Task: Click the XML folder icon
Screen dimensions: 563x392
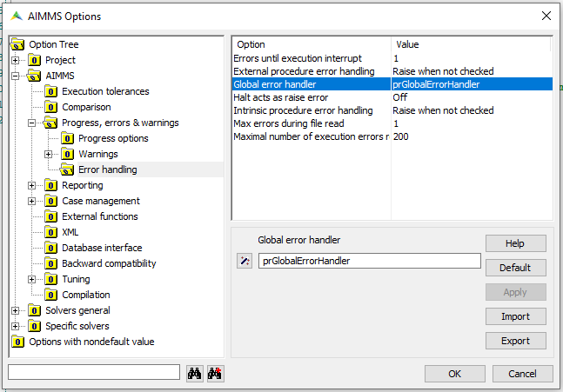Action: tap(50, 232)
